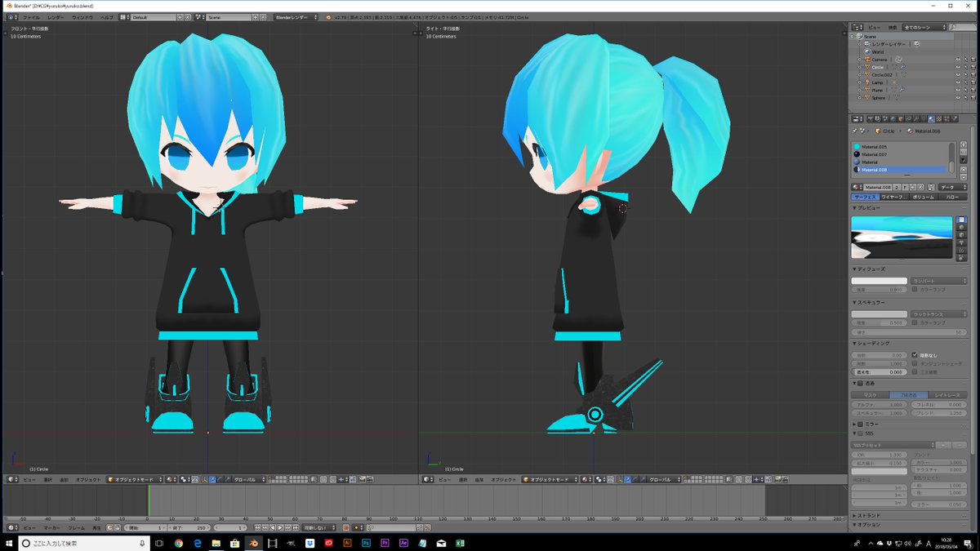Click the material name field Material.008

pyautogui.click(x=877, y=187)
